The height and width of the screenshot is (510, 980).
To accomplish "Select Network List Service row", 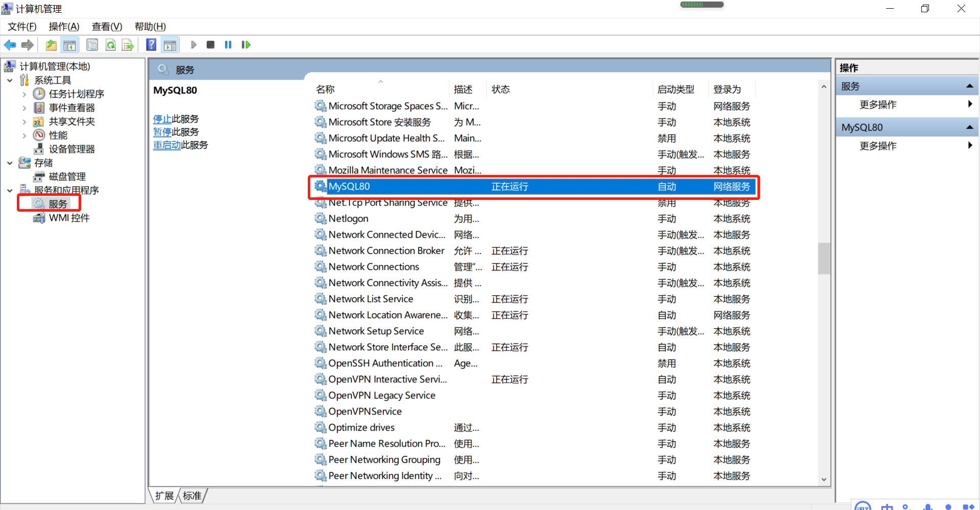I will click(x=534, y=299).
